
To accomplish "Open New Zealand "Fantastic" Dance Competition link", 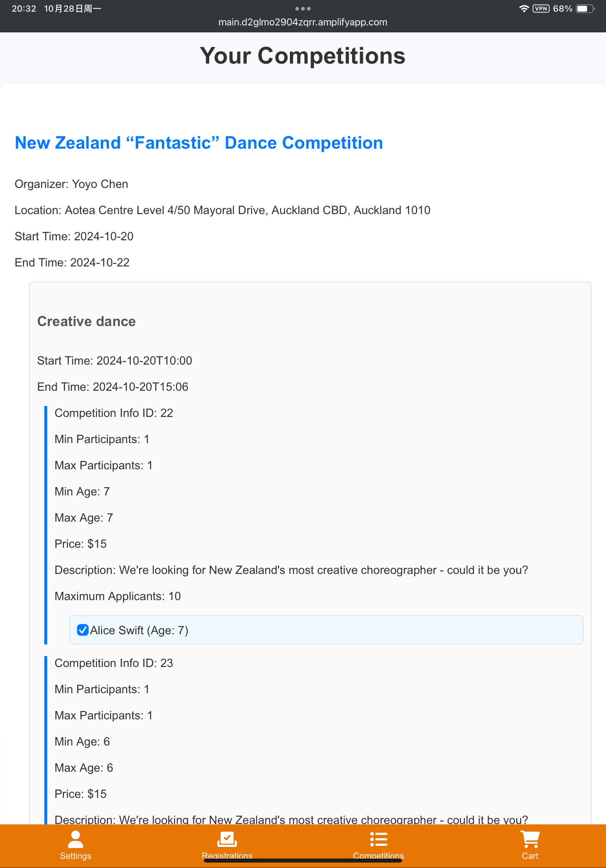I will coord(199,143).
